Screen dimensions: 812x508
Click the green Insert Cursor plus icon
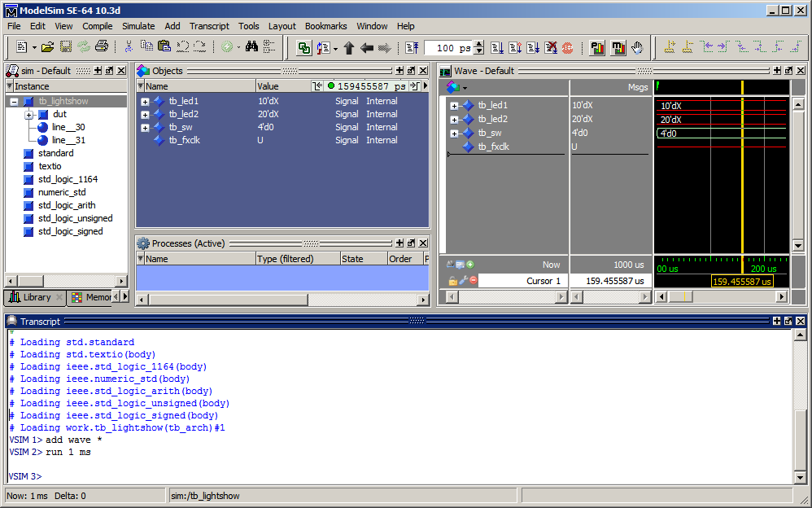click(x=470, y=265)
